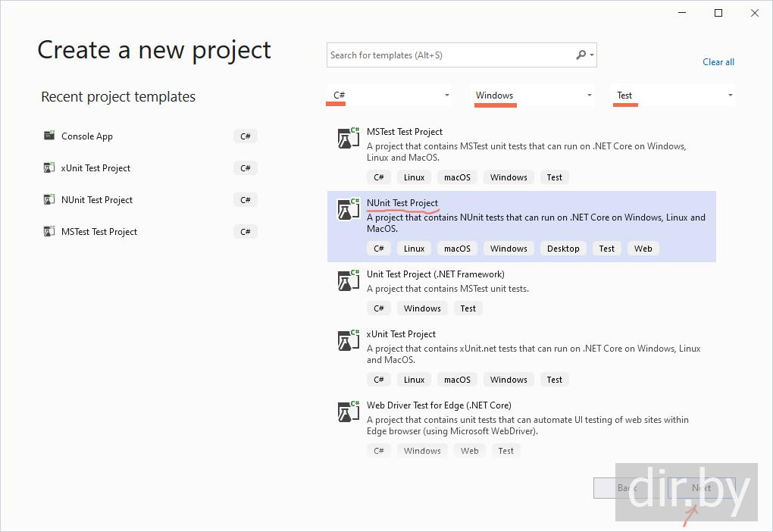Open the Test project type dropdown
Screen dimensions: 773x532
click(730, 95)
